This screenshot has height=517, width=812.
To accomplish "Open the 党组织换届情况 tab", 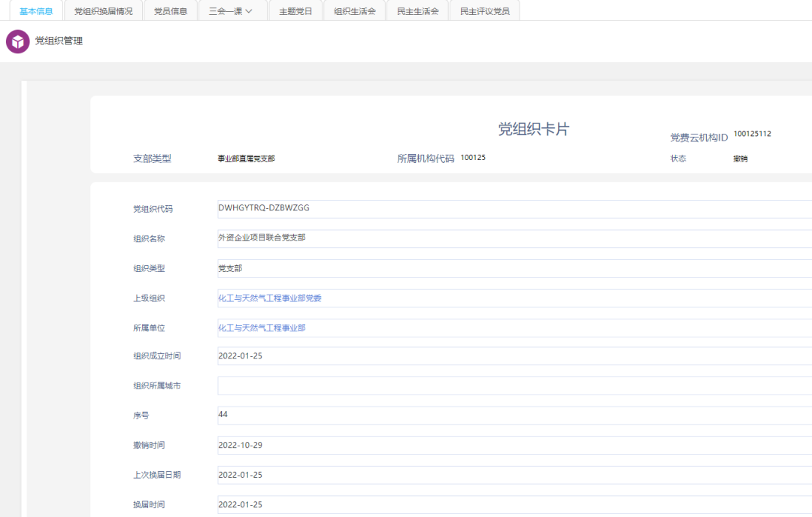I will (103, 11).
